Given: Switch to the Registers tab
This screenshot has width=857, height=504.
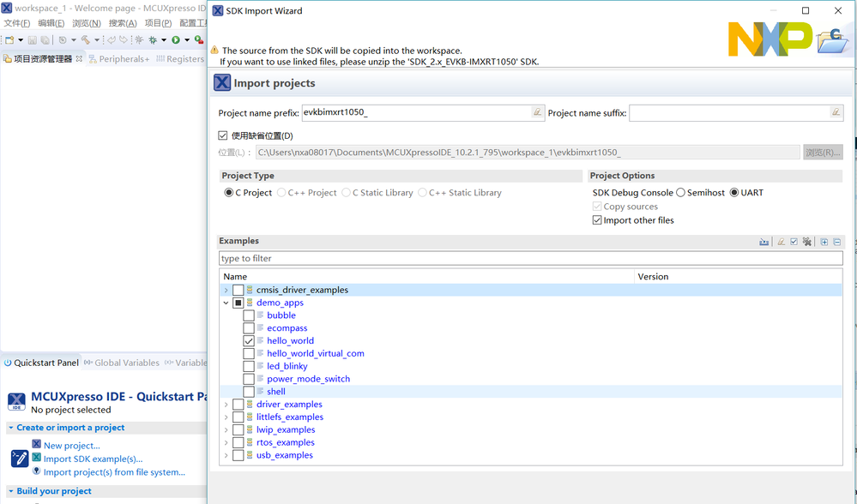Looking at the screenshot, I should (180, 59).
